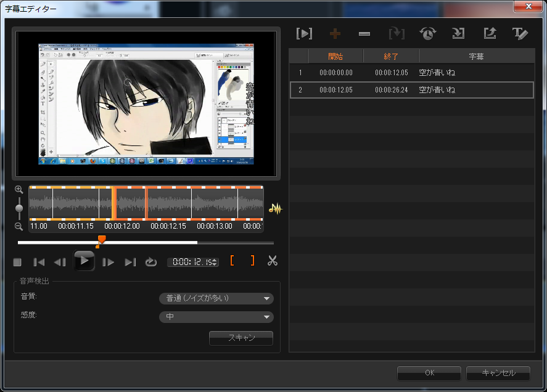Click the play selected subtitle segment icon
The height and width of the screenshot is (392, 547).
pos(304,33)
